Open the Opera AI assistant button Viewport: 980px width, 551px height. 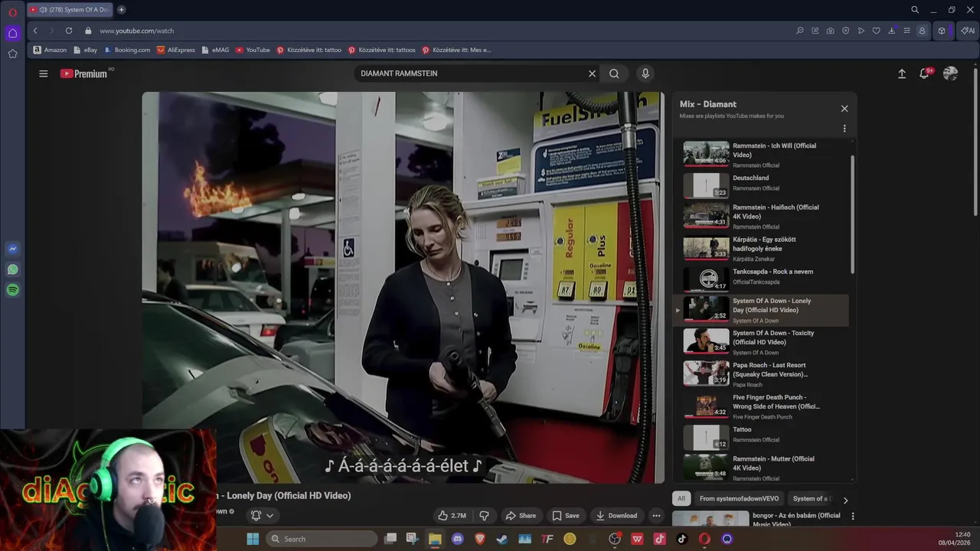[x=968, y=31]
